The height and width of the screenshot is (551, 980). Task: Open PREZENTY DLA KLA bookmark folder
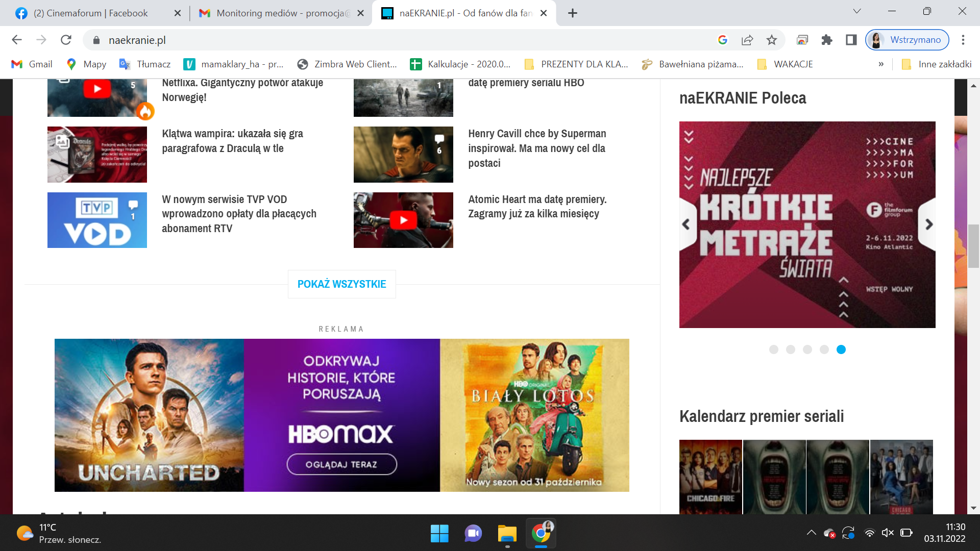[576, 64]
